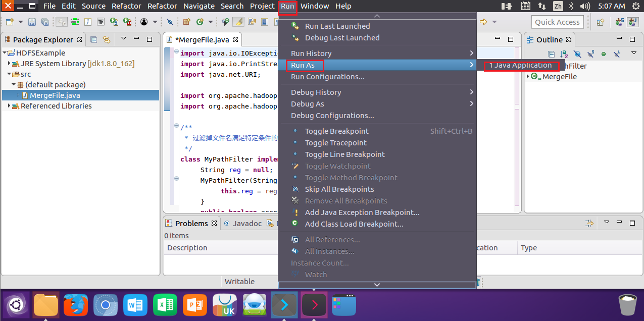Click the Type column header

529,248
